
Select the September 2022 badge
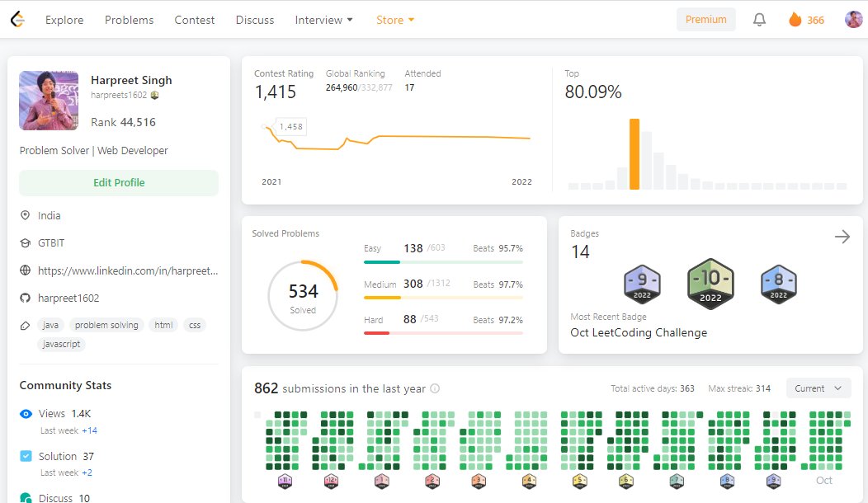click(x=642, y=284)
